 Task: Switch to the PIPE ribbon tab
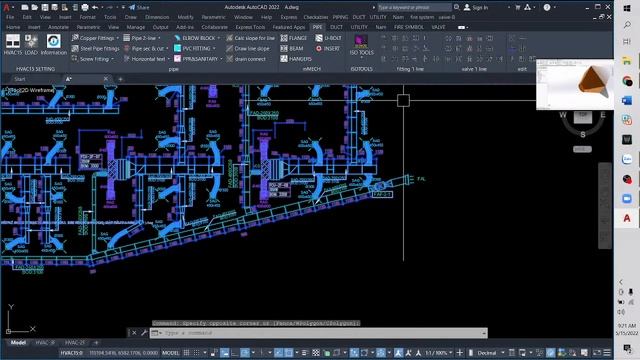point(317,27)
